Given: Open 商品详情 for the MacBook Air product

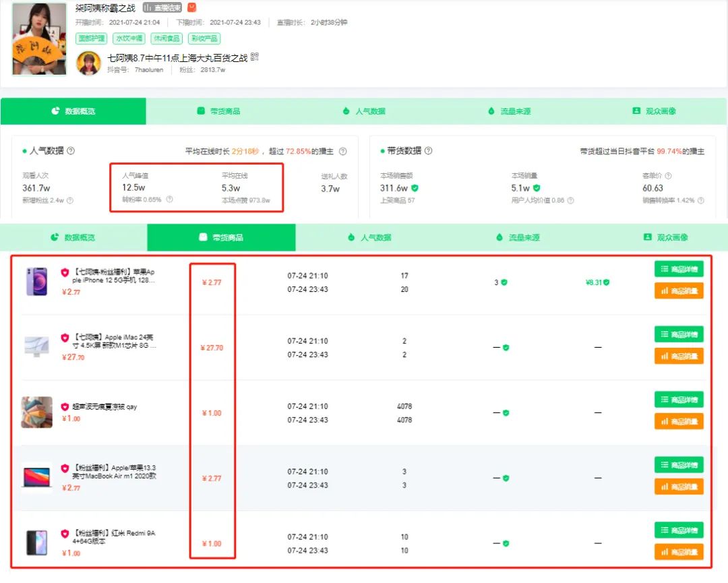Looking at the screenshot, I should point(679,465).
